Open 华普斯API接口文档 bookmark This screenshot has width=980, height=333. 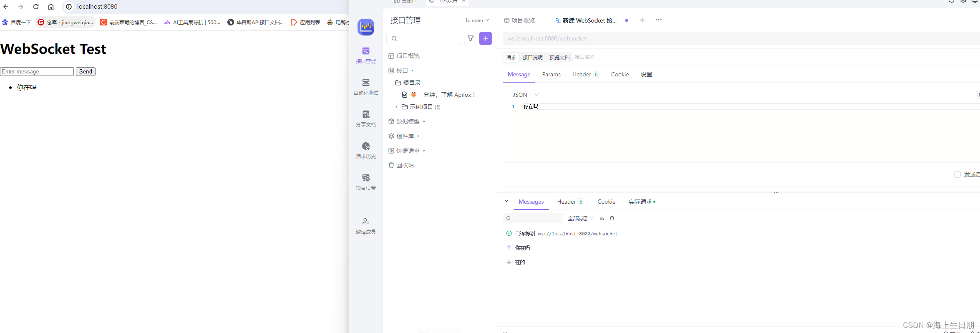pyautogui.click(x=256, y=23)
